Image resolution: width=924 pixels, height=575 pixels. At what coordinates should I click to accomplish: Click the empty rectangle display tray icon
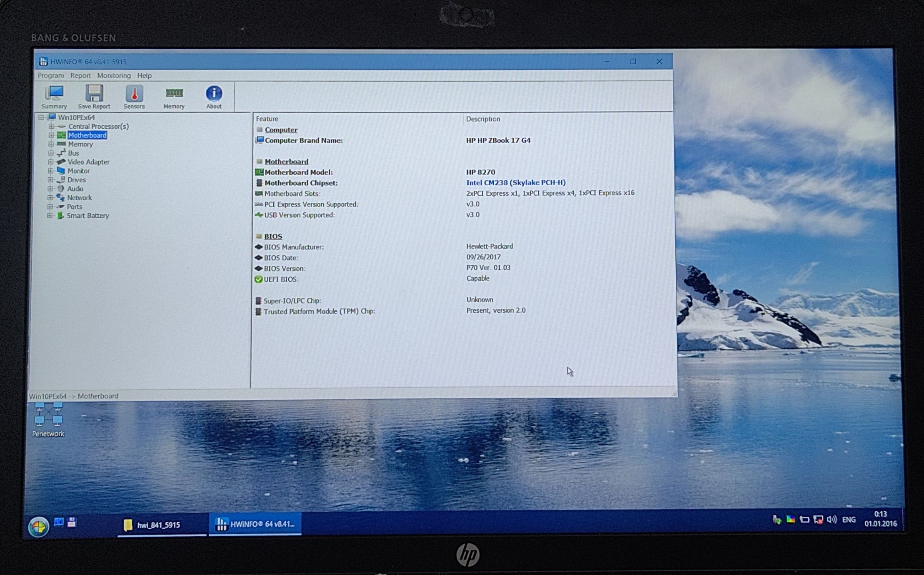tap(804, 520)
